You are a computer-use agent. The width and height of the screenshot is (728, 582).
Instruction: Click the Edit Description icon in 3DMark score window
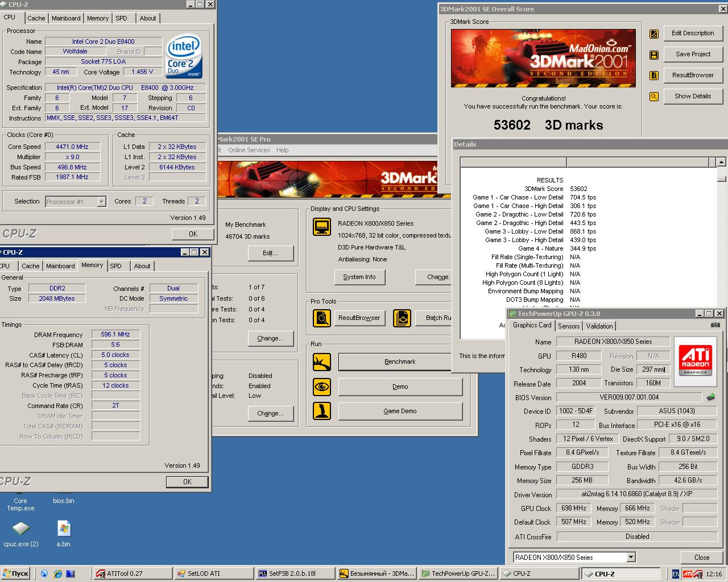(654, 34)
